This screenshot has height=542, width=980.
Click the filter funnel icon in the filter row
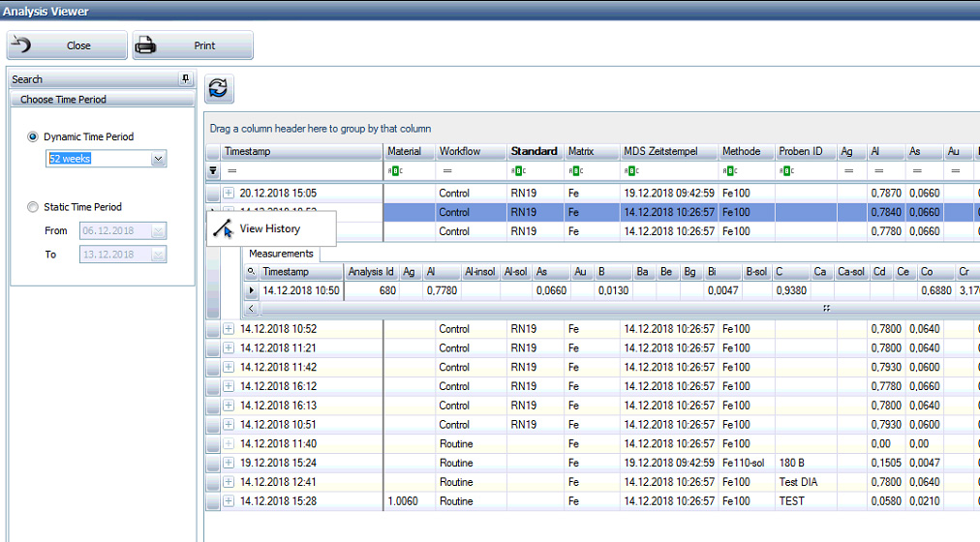(x=213, y=170)
